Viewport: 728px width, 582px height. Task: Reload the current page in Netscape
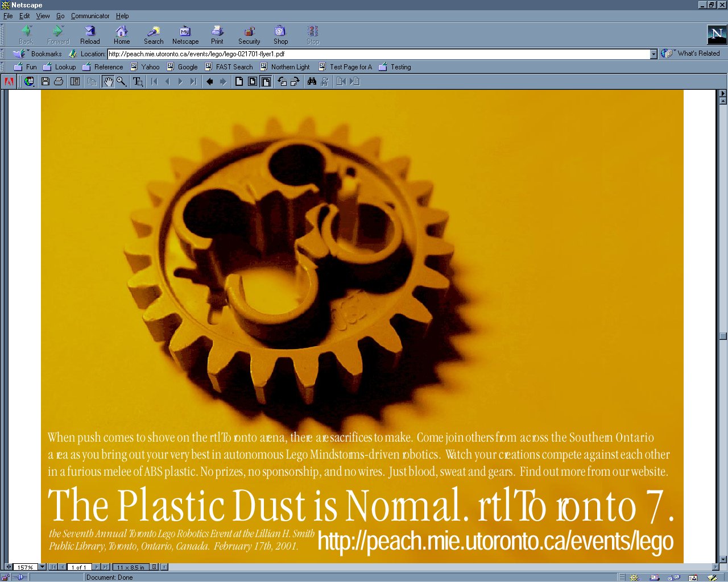(x=89, y=34)
